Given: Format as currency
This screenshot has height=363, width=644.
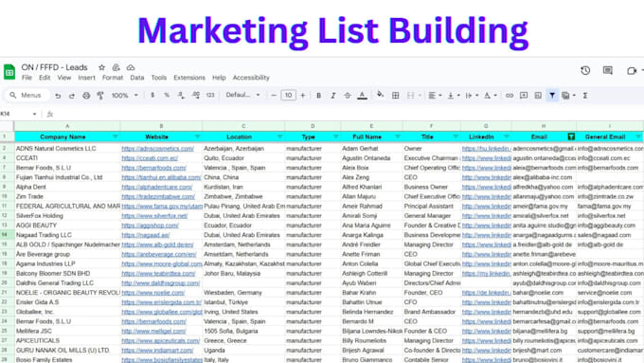Looking at the screenshot, I should 152,95.
